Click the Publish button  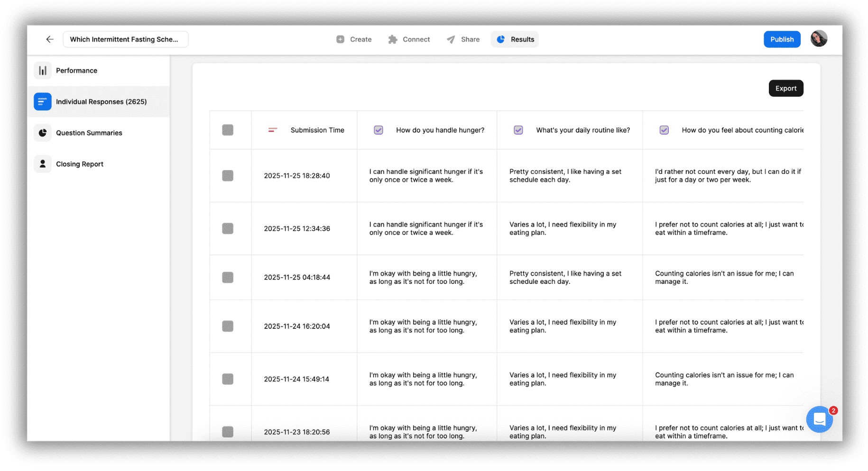pos(782,39)
